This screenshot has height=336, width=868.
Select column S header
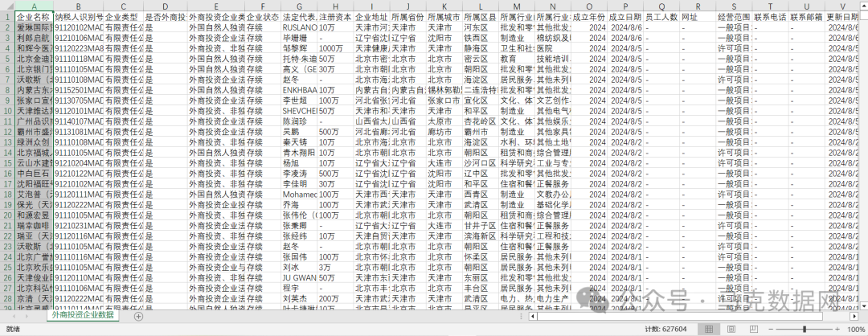734,6
